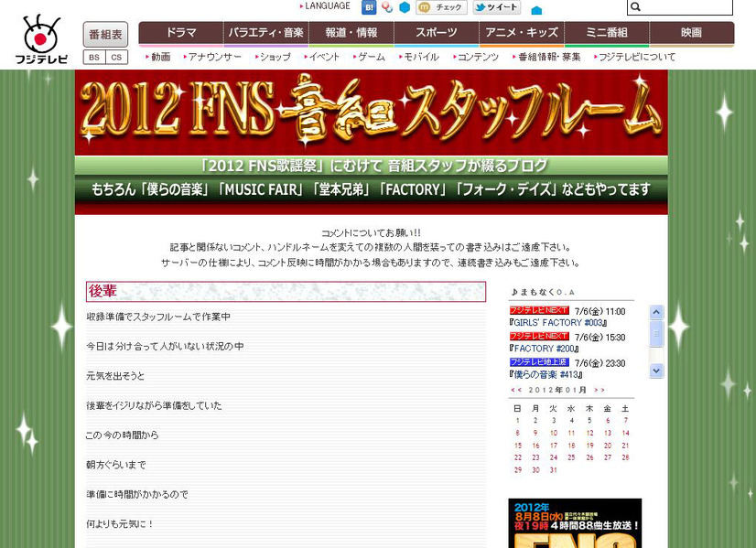Select the CS button
Viewport: 756px width, 548px height.
pos(116,58)
